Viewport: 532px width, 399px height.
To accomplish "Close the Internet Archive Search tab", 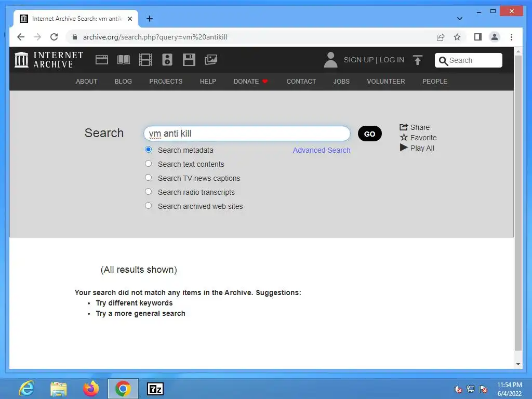I will (130, 19).
